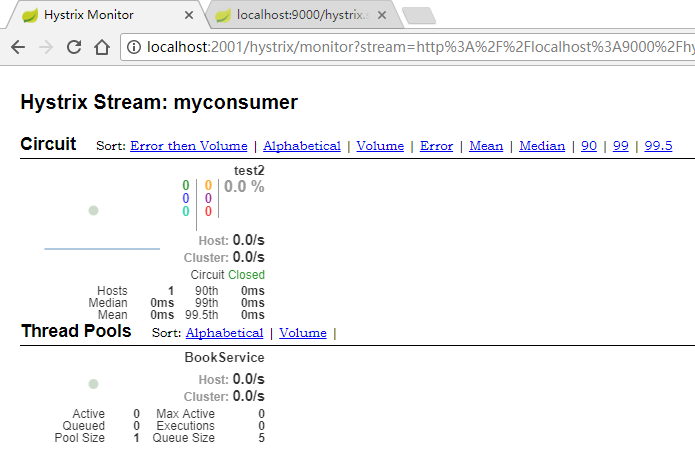Click the purple rejected count 0
The image size is (695, 452).
pos(208,198)
